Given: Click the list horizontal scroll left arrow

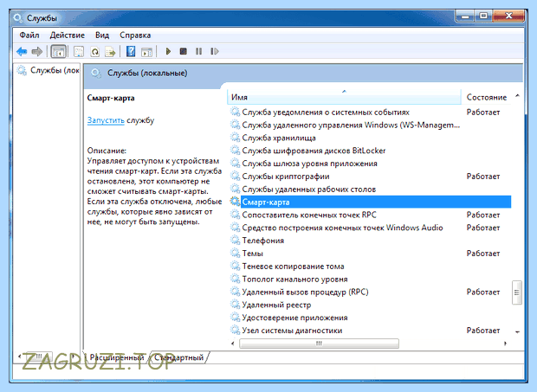Looking at the screenshot, I should (233, 343).
